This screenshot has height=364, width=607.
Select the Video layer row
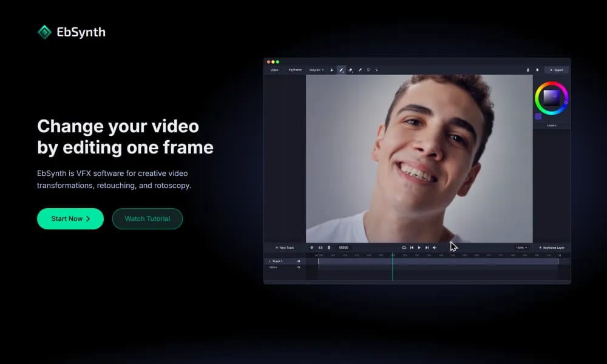(285, 268)
